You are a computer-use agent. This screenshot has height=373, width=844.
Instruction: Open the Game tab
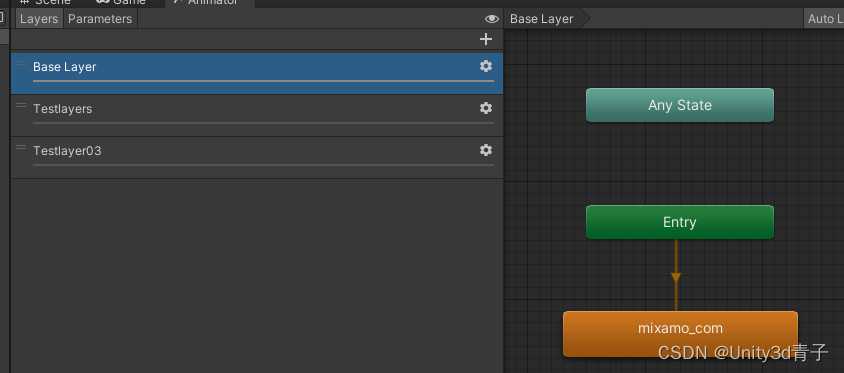pyautogui.click(x=122, y=3)
